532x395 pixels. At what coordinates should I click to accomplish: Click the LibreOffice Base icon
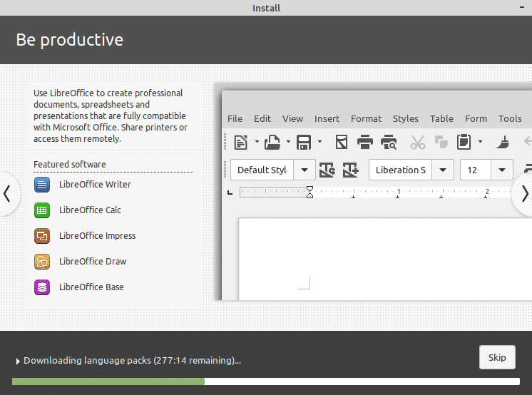[x=42, y=287]
